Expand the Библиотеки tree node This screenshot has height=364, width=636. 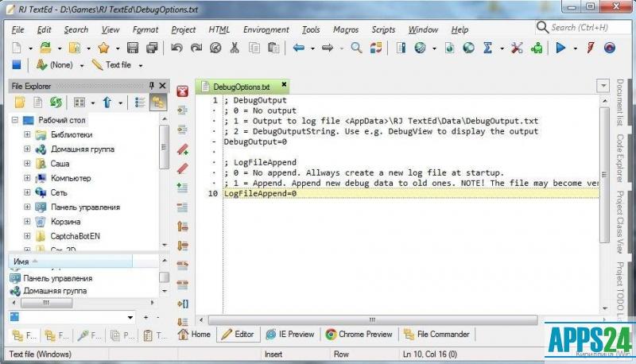(27, 134)
